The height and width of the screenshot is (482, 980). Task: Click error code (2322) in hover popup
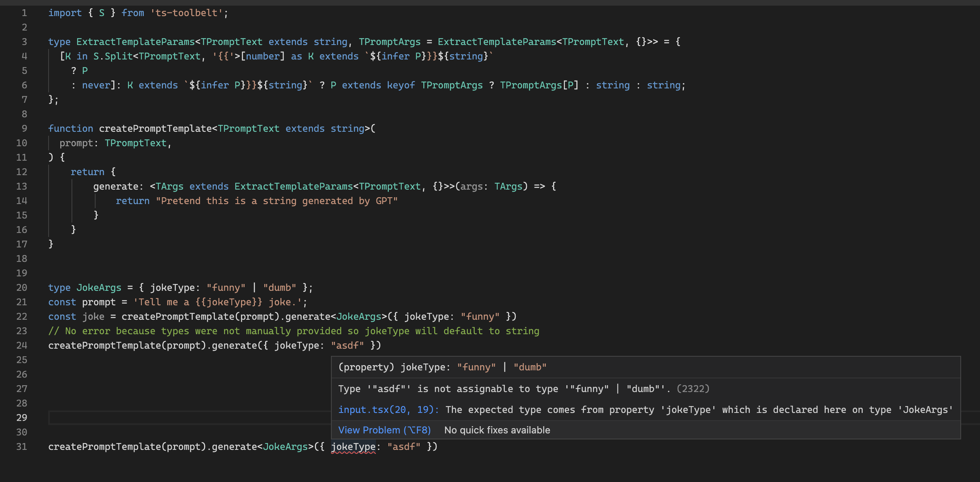(693, 389)
